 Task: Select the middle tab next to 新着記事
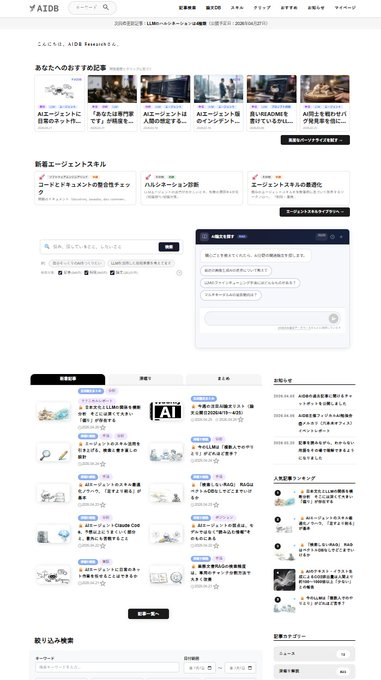click(145, 379)
